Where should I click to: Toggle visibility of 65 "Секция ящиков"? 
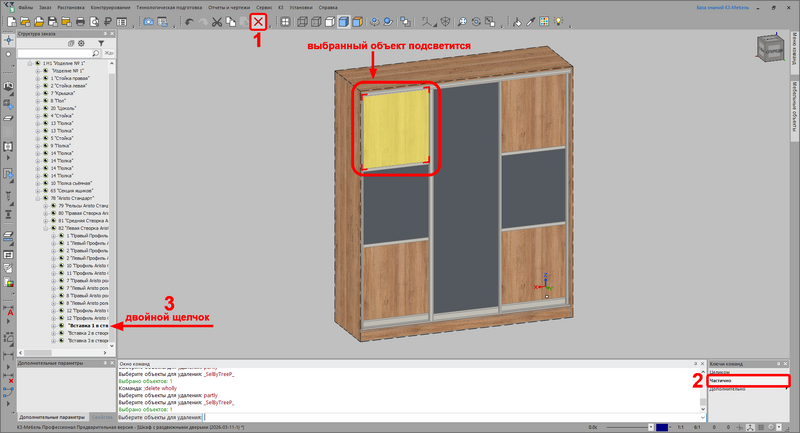click(x=45, y=191)
